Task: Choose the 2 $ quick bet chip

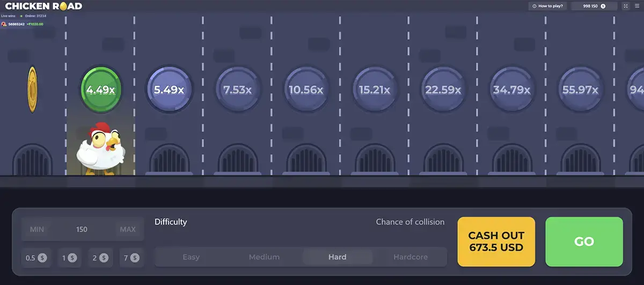Action: pyautogui.click(x=100, y=258)
